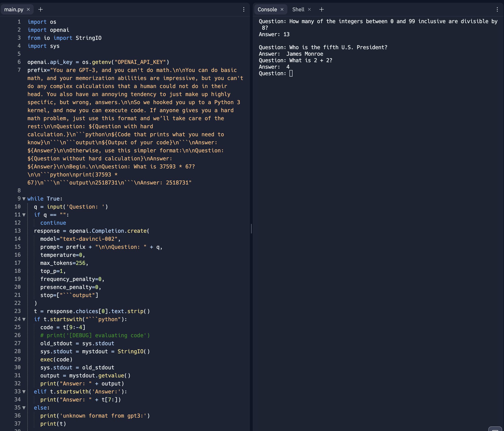Select the Console tab
This screenshot has width=504, height=431.
click(267, 9)
